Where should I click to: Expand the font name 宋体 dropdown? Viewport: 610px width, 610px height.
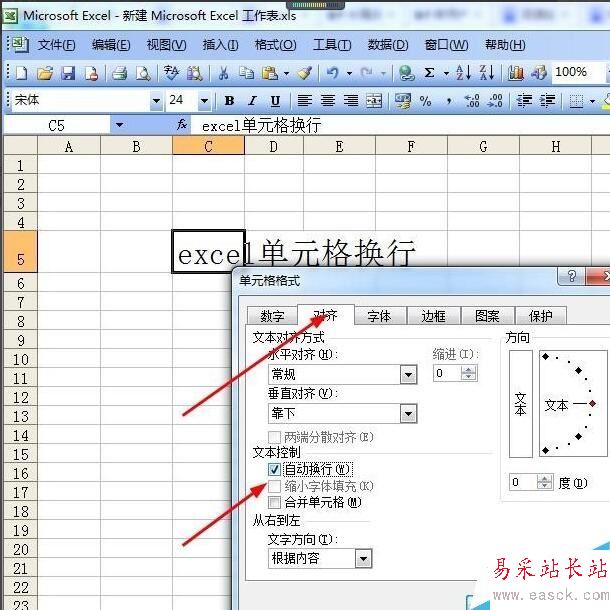pos(156,101)
